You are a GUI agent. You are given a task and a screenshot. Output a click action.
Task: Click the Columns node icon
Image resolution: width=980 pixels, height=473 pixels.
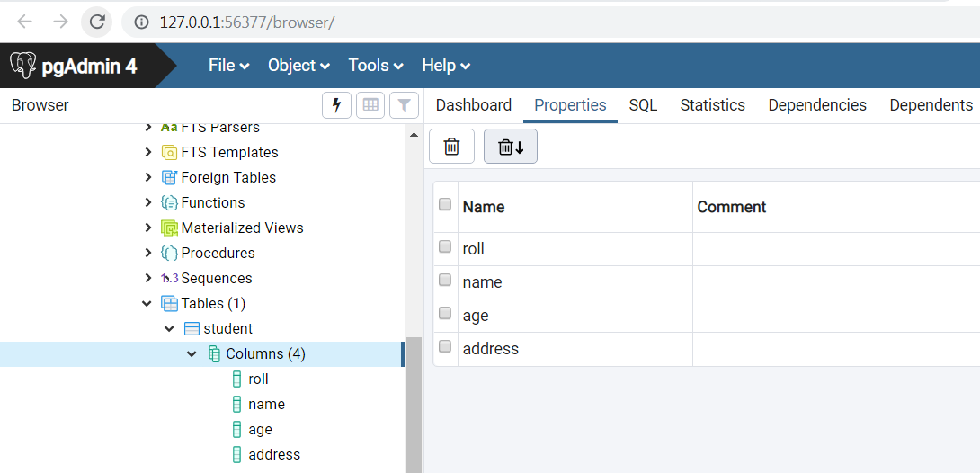click(214, 354)
